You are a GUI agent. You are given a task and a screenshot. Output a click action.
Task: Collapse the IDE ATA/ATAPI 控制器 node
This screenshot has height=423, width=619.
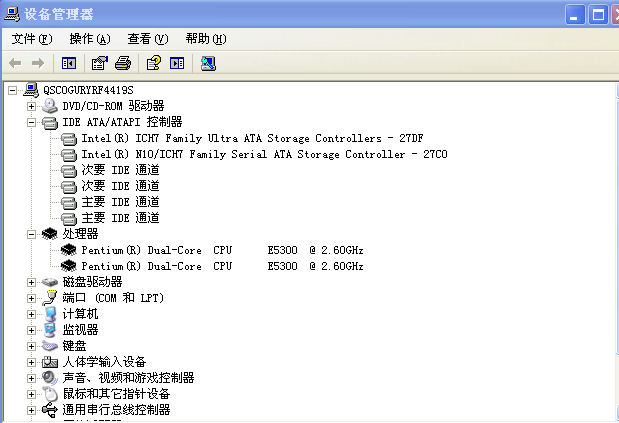(x=32, y=122)
